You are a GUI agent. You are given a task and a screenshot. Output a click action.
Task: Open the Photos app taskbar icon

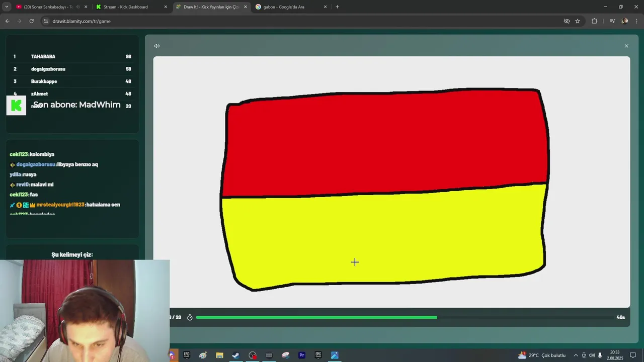click(335, 355)
